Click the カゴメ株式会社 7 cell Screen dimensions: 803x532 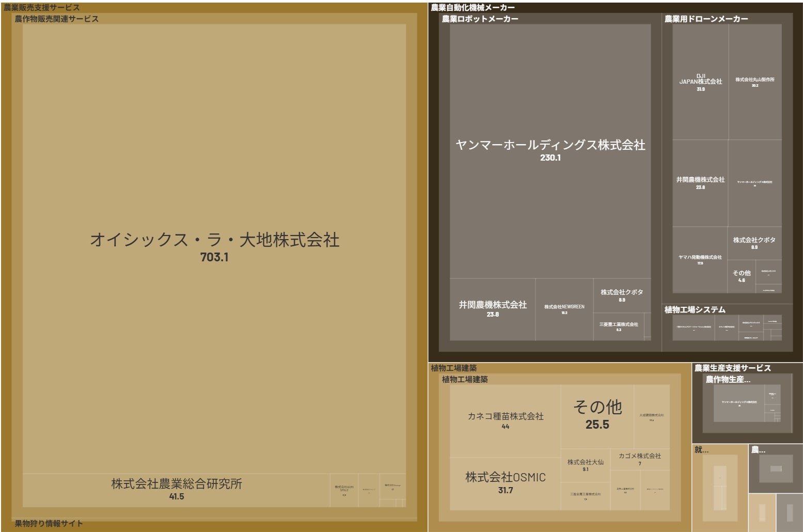(640, 459)
